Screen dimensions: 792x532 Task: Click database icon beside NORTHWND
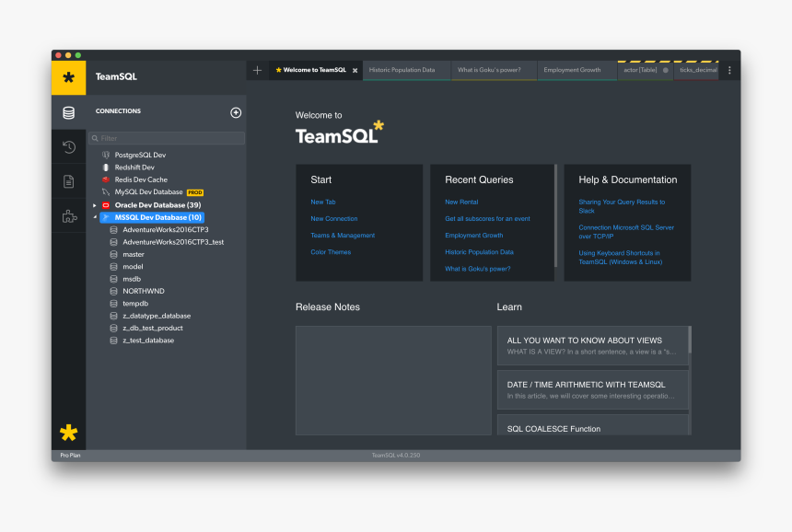[113, 291]
